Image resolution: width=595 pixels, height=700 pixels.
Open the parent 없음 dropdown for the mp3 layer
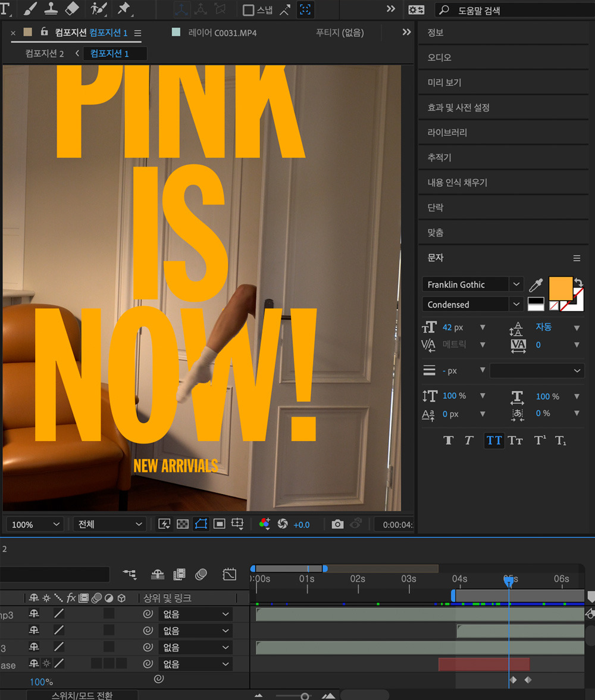pyautogui.click(x=196, y=614)
